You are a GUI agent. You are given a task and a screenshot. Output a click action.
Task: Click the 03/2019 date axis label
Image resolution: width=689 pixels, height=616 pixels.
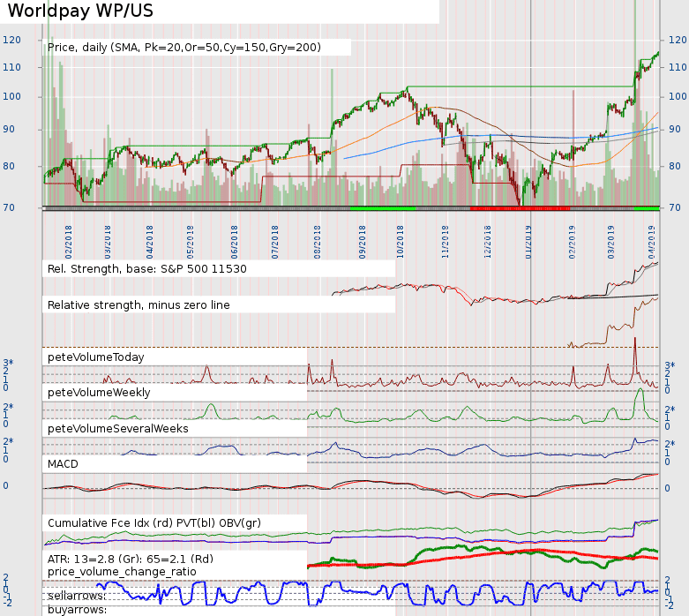[x=610, y=243]
